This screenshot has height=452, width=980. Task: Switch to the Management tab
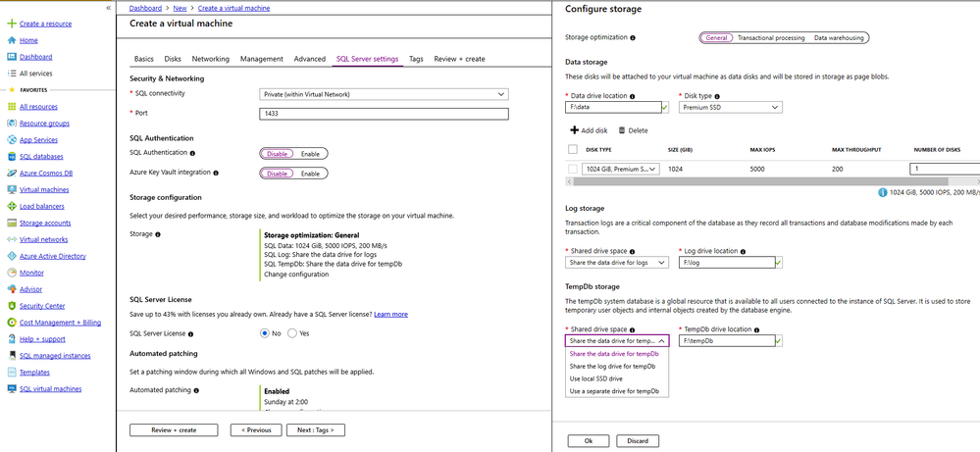coord(262,59)
